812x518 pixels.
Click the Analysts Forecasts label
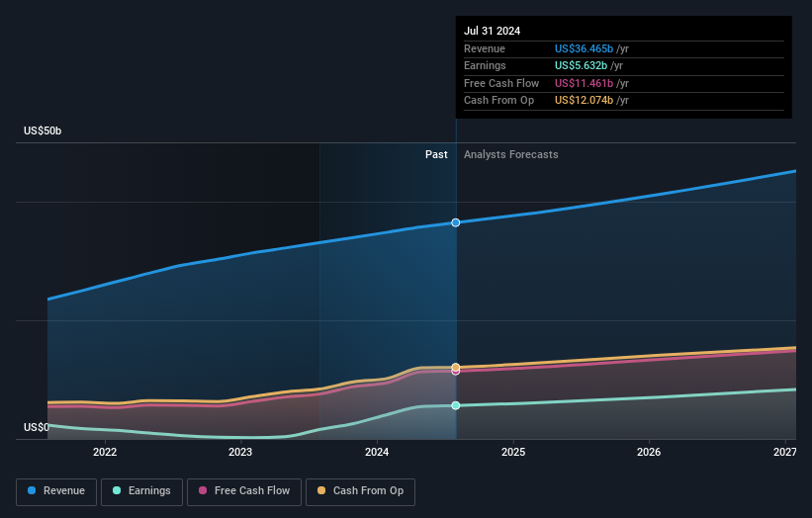(x=511, y=154)
